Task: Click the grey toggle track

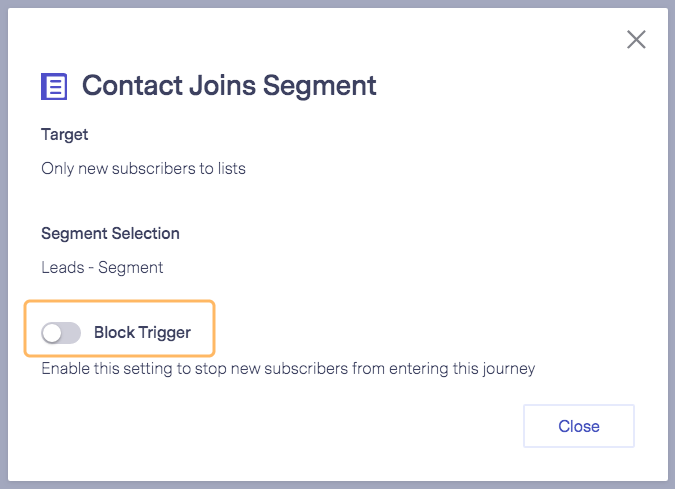Action: pyautogui.click(x=71, y=333)
